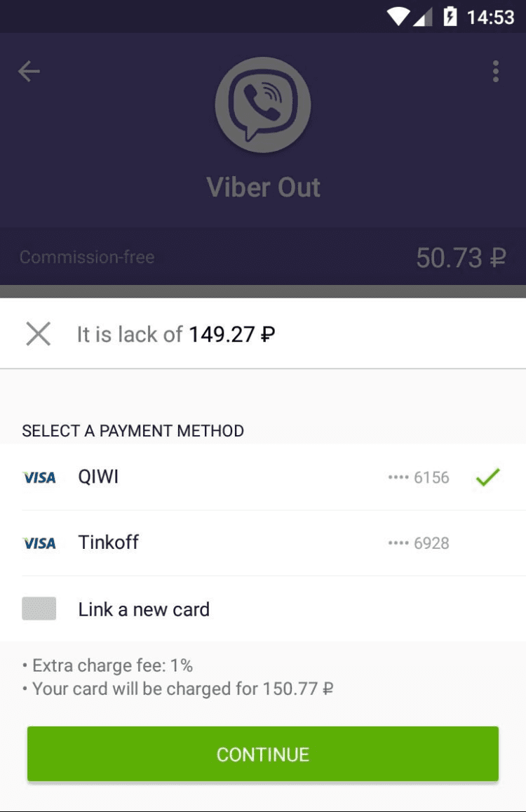Screen dimensions: 526x812
Task: Open the three-dot overflow menu
Action: pyautogui.click(x=496, y=71)
